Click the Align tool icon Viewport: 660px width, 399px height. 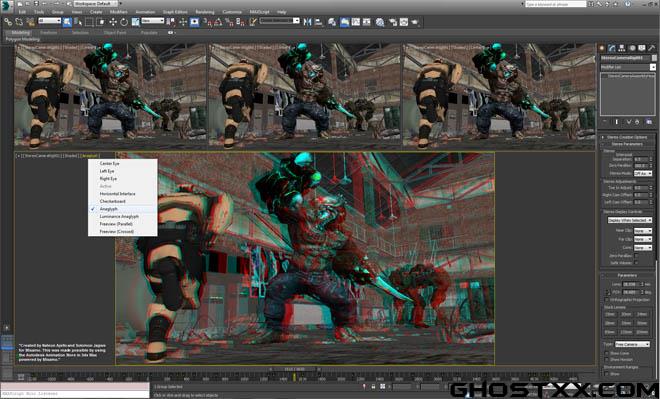coord(319,22)
